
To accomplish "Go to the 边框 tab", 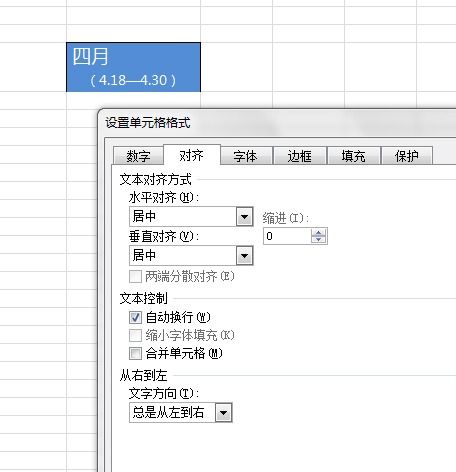I will click(300, 156).
